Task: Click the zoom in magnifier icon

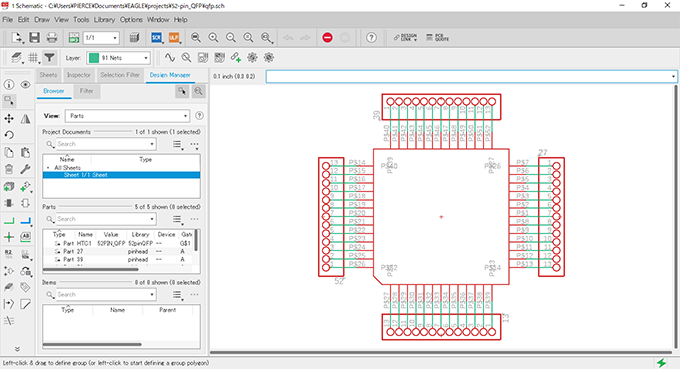Action: tap(213, 38)
